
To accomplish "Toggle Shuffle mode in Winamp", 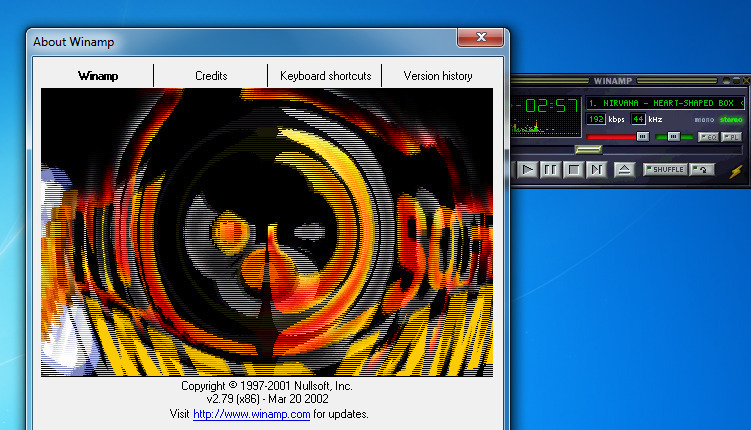I will pos(665,170).
